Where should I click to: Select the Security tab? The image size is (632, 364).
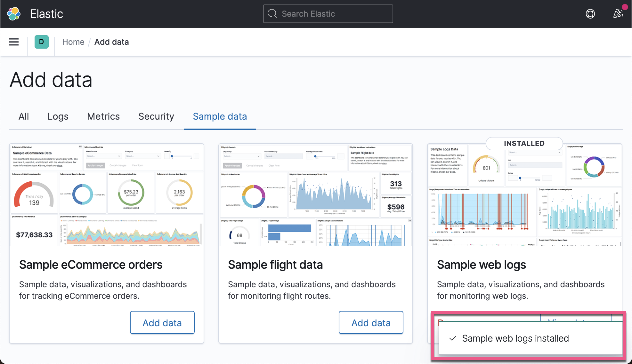[156, 116]
